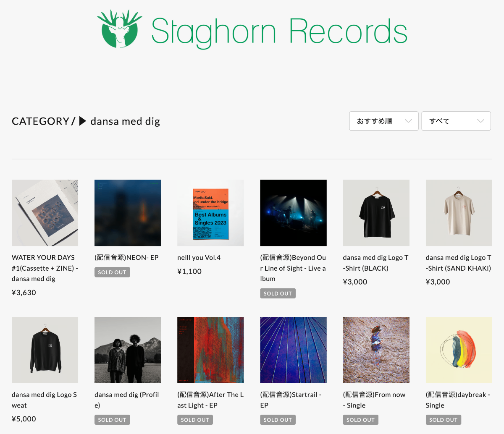
Task: Open Beyond Our Line of Sight live album
Action: pyautogui.click(x=293, y=213)
